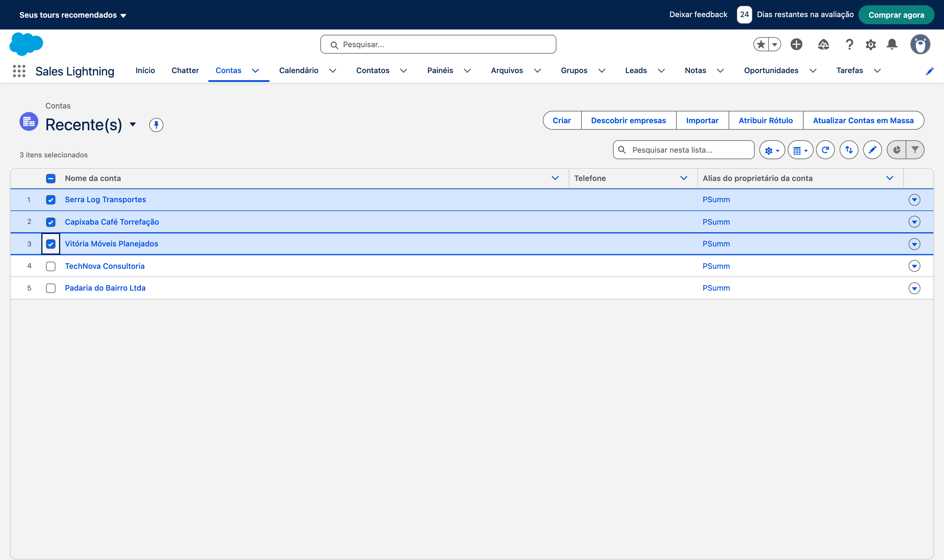Focus the global Pesquisar search field
The image size is (944, 560).
coord(438,45)
